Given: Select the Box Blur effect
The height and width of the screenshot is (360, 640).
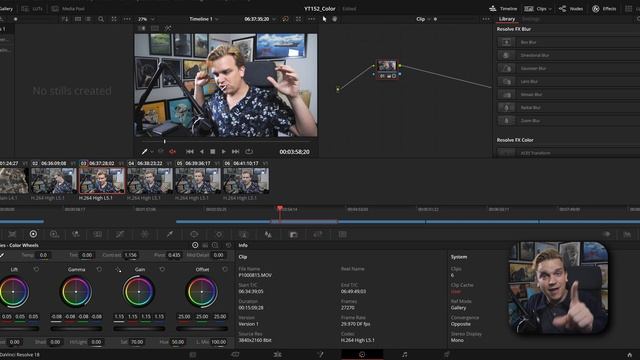Looking at the screenshot, I should pyautogui.click(x=568, y=42).
